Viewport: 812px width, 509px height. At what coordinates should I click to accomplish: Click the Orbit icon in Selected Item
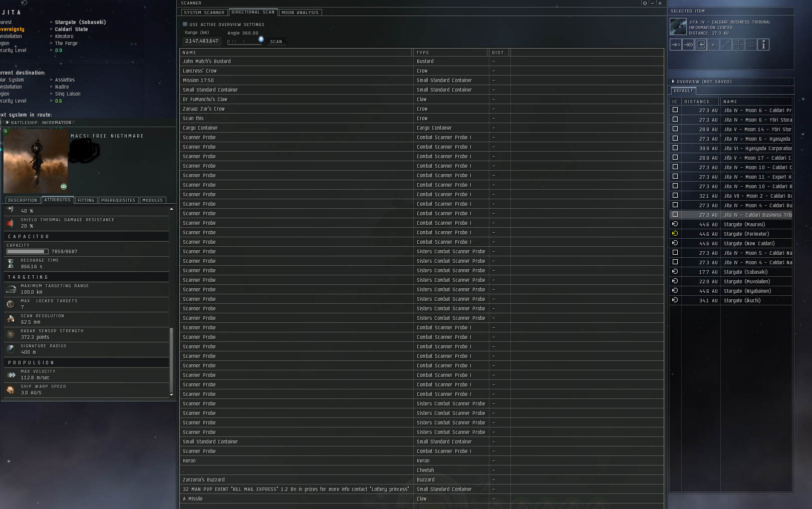713,45
